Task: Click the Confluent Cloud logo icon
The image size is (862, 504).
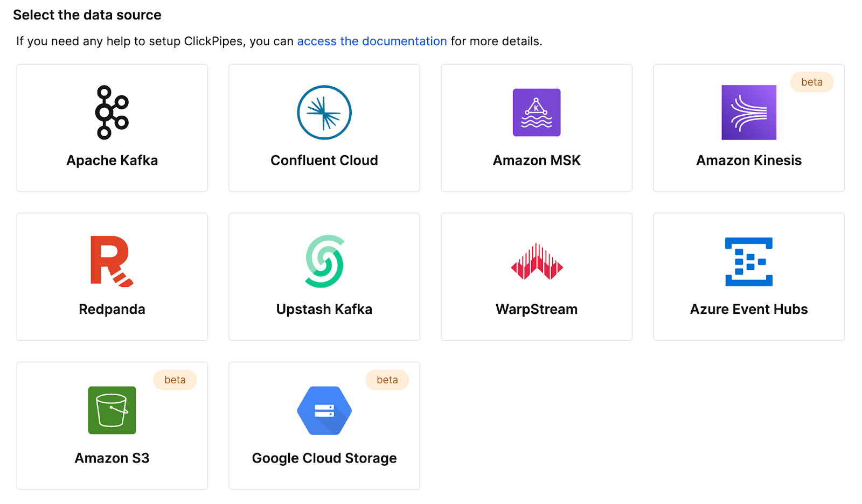Action: (x=324, y=112)
